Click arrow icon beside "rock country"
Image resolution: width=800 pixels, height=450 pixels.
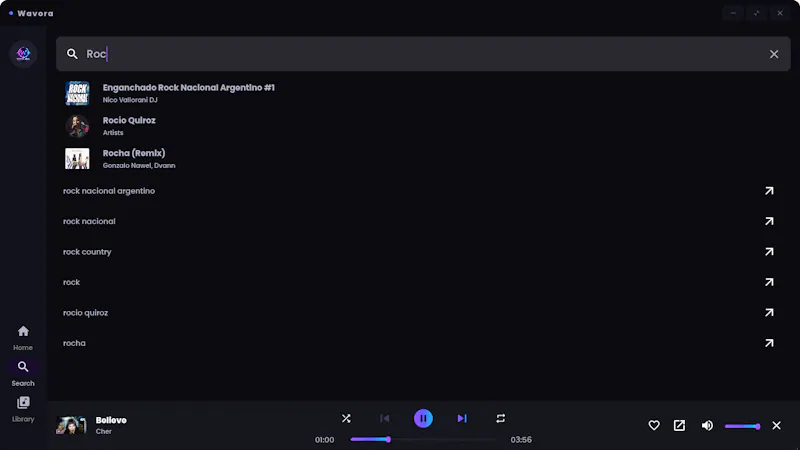[x=769, y=252]
